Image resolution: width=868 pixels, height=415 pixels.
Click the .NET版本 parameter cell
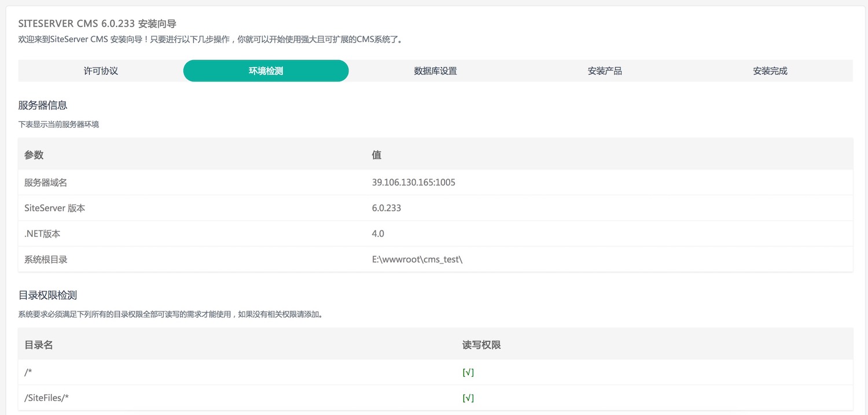[x=192, y=234]
